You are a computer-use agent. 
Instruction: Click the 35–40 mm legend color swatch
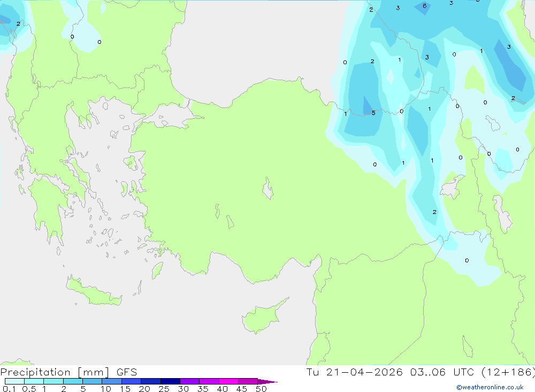click(209, 381)
